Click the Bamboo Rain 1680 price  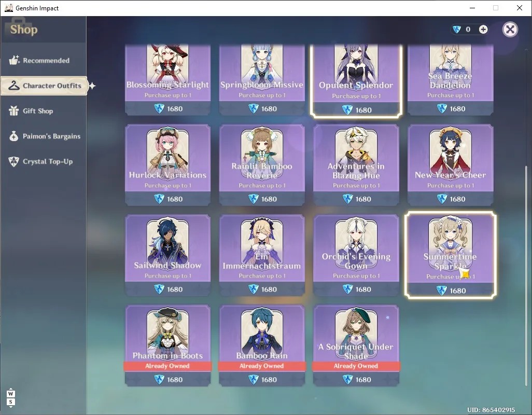tap(262, 379)
